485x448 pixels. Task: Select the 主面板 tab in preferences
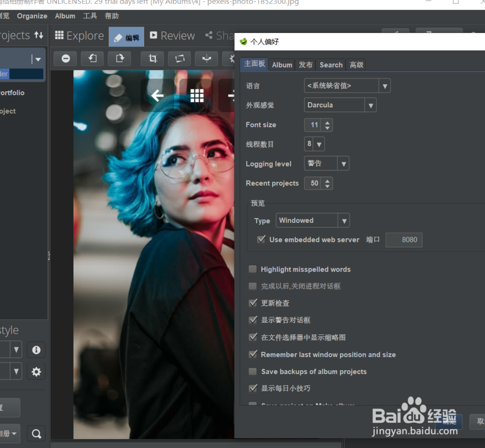pyautogui.click(x=254, y=64)
